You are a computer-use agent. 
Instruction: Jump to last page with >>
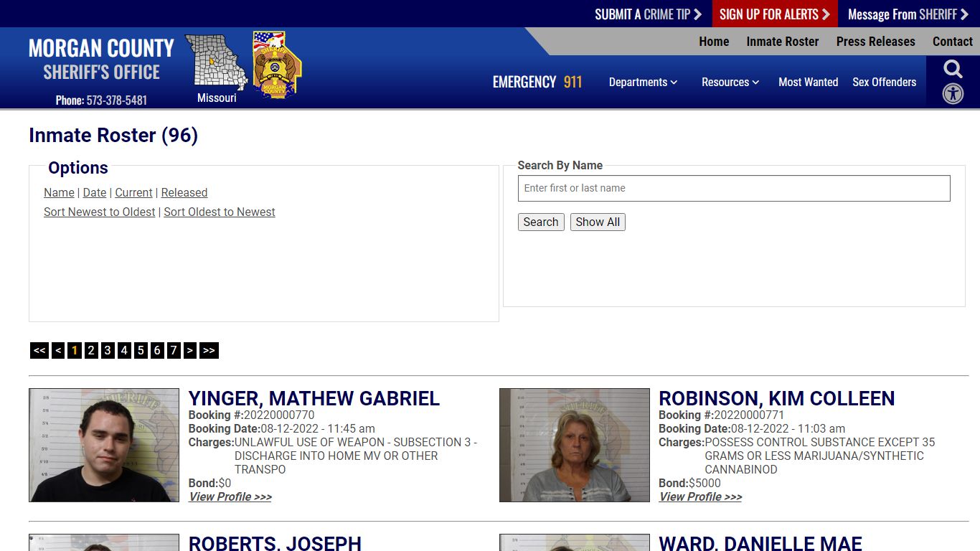(209, 350)
